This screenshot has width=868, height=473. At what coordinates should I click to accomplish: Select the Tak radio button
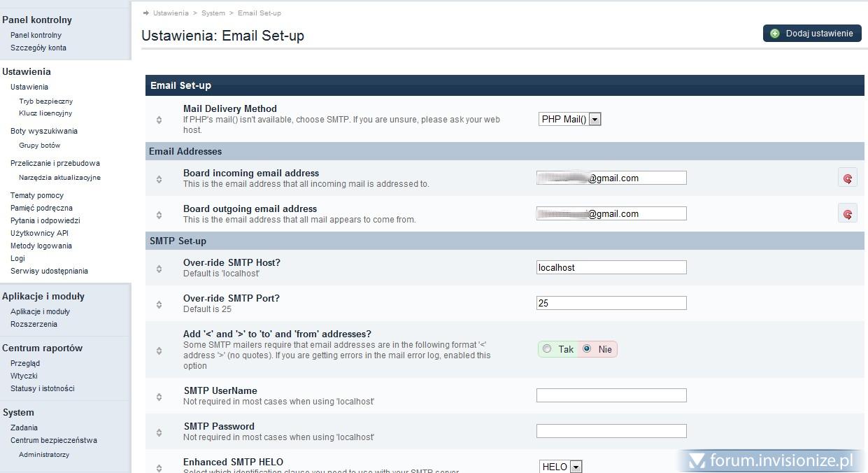(547, 349)
